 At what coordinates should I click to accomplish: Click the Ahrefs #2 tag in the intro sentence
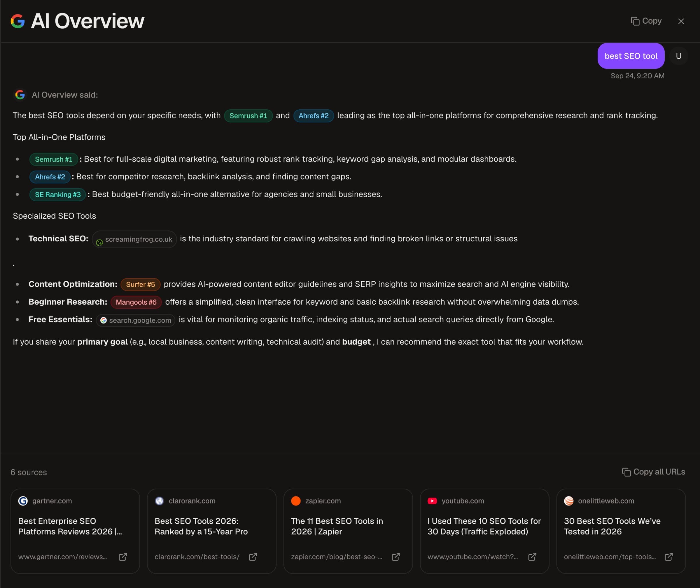[x=314, y=116]
